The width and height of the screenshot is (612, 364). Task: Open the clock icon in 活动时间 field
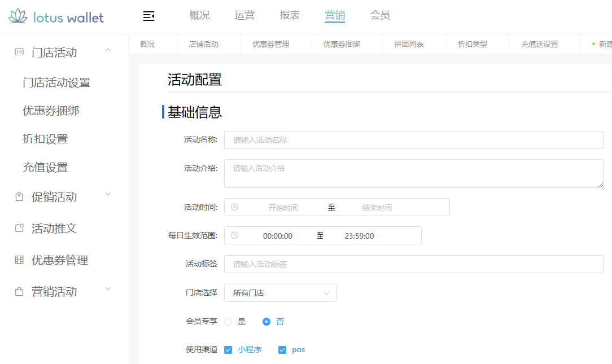coord(235,207)
